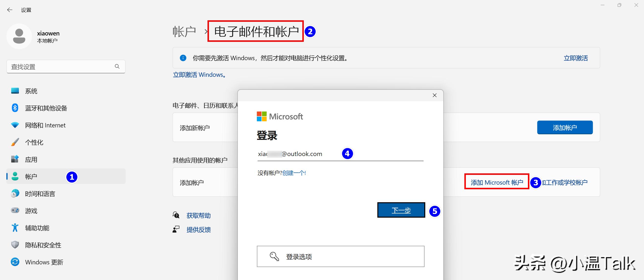
Task: Click 立即激活 Windows link
Action: [x=199, y=75]
